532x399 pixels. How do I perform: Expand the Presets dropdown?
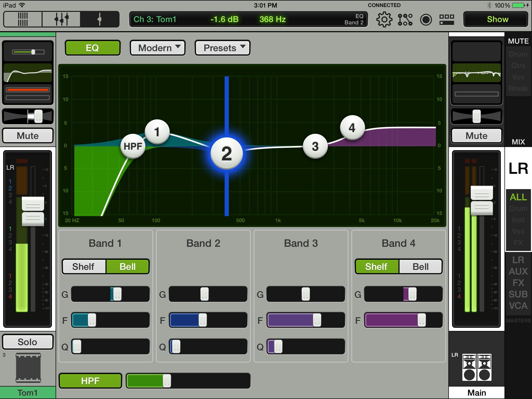point(222,48)
